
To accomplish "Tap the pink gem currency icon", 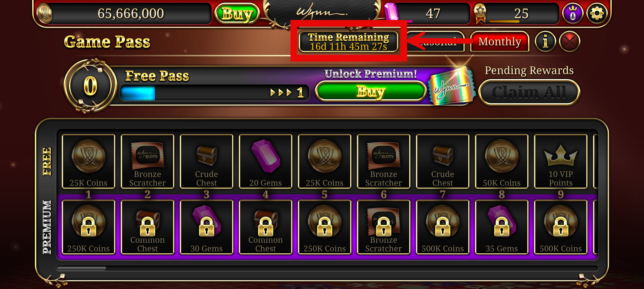I will 392,12.
